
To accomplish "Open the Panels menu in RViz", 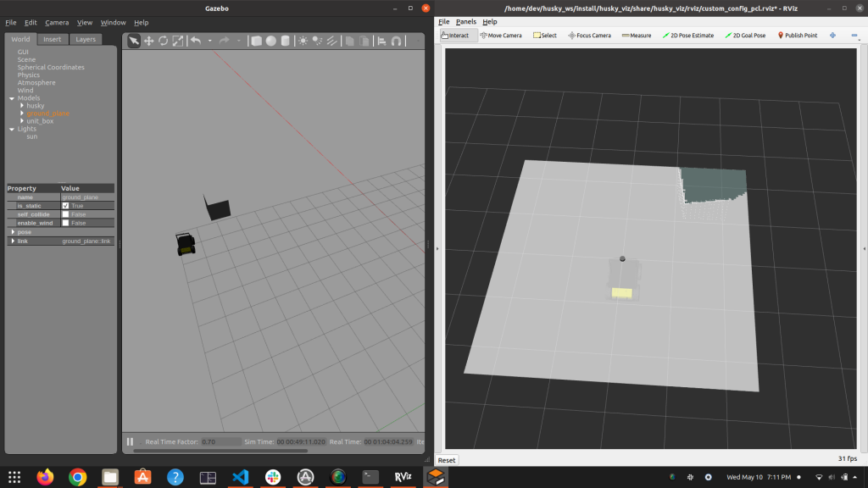I will [x=465, y=21].
